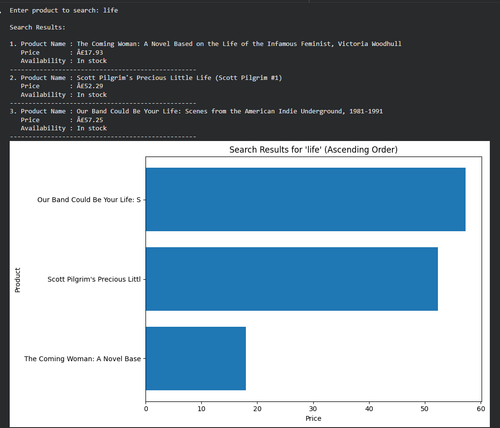This screenshot has height=428, width=500.
Task: Click 'The Coming Woman: A Novel Base' axis label
Action: 83,359
